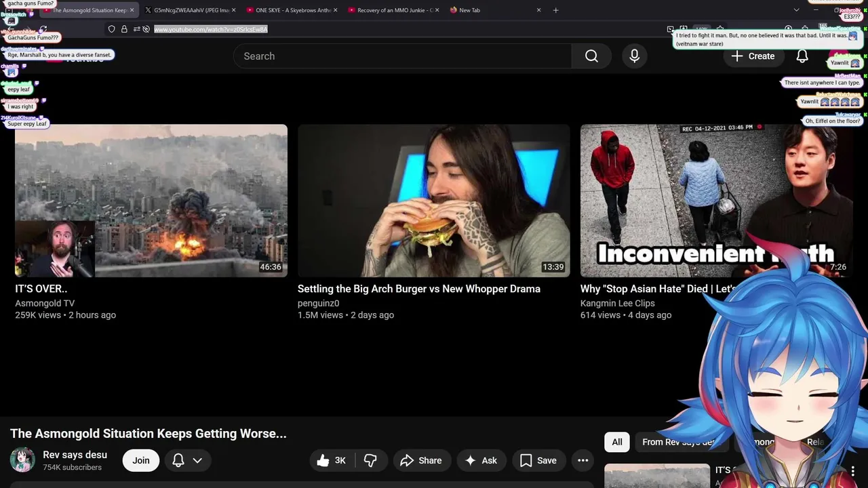868x488 pixels.
Task: Click the Share button
Action: pos(420,460)
